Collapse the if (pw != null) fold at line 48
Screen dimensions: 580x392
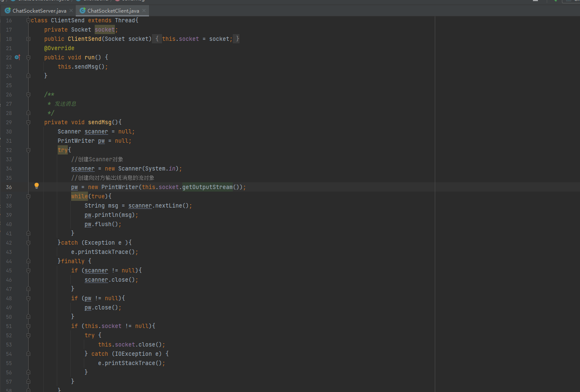point(28,298)
